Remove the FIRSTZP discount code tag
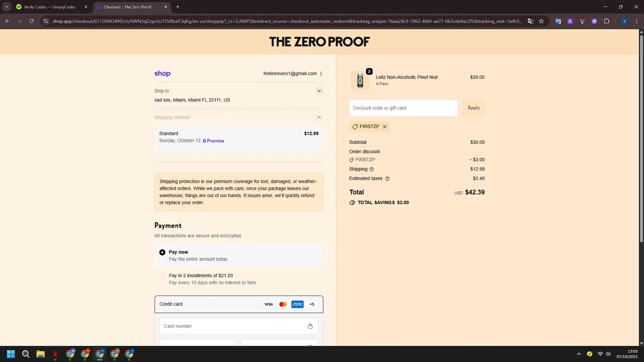Viewport: 644px width, 362px height. [385, 127]
